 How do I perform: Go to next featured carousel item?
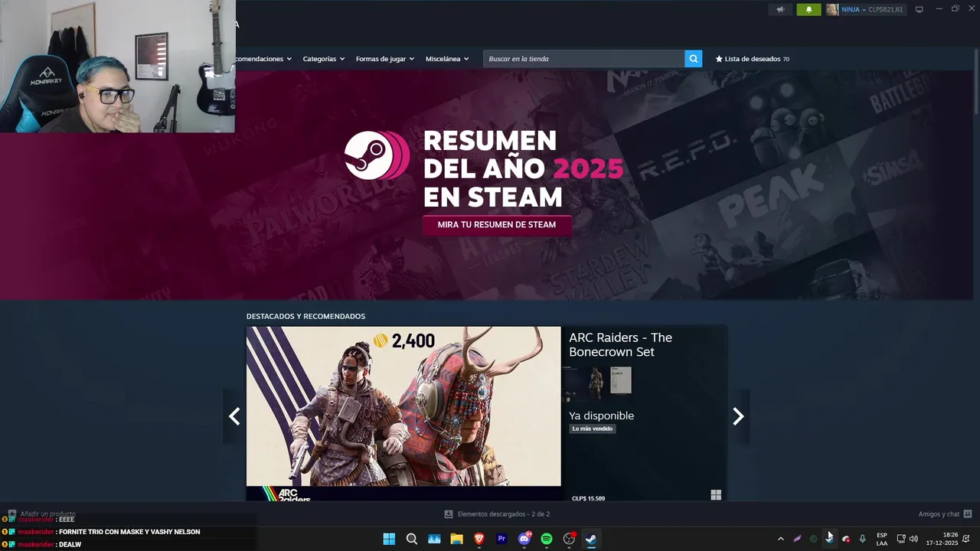(x=738, y=416)
